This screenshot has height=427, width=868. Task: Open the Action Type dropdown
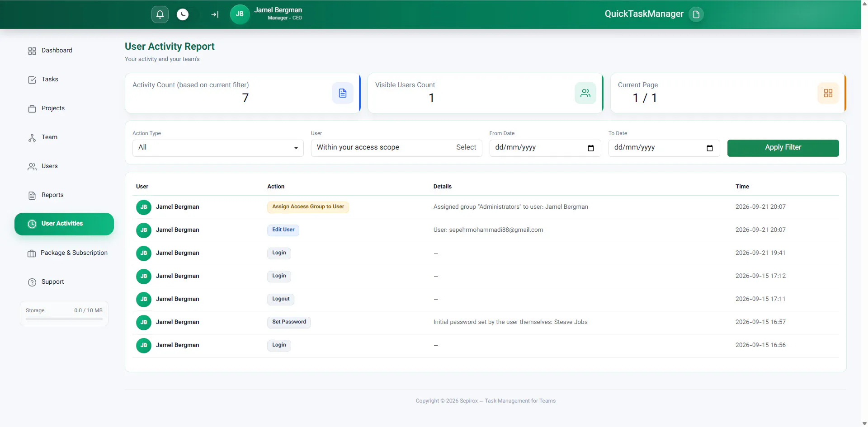pyautogui.click(x=218, y=148)
